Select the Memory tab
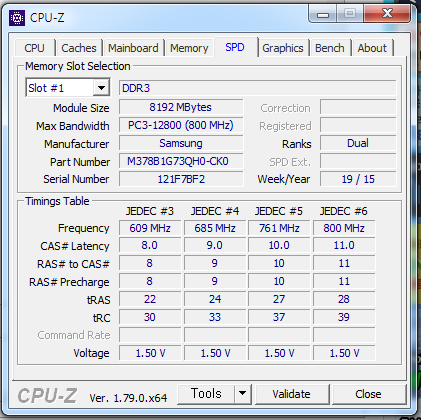421x420 pixels. [x=189, y=48]
